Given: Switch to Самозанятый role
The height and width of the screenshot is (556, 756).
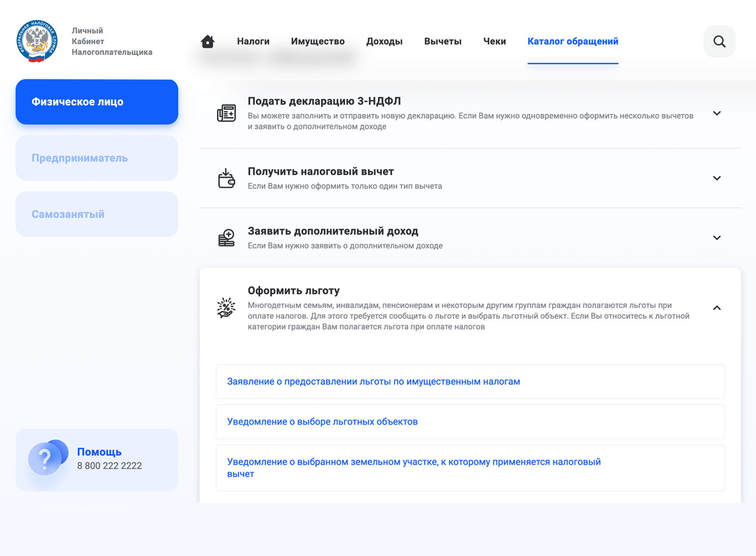Looking at the screenshot, I should point(97,214).
